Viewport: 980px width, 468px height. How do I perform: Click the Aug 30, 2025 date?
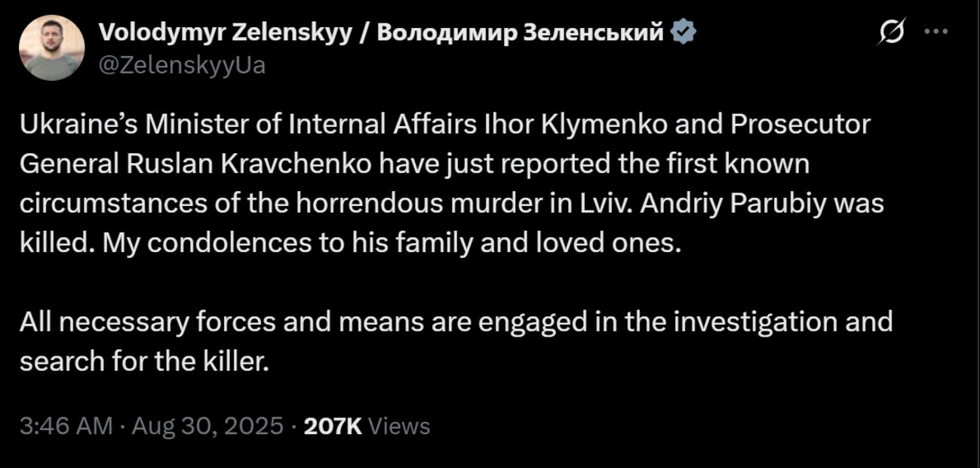coord(207,426)
